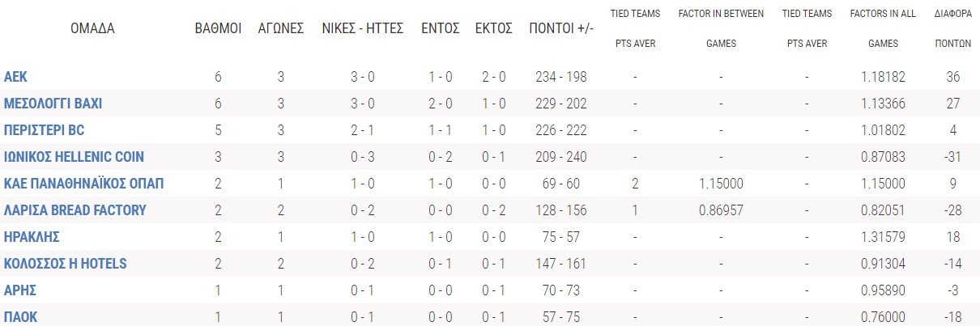Open the ΜΕΣΟΛΟΓΓΙ ΒΑΧΙ team page
The height and width of the screenshot is (326, 980).
[53, 104]
